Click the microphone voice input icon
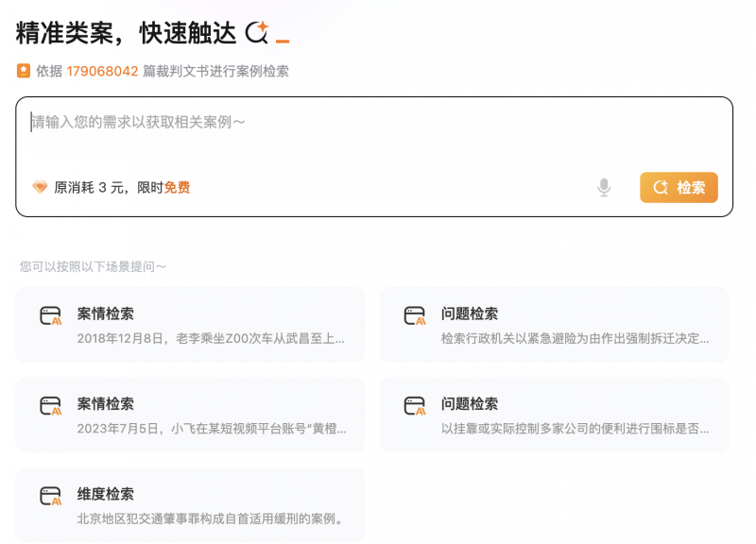The image size is (756, 544). (x=605, y=188)
